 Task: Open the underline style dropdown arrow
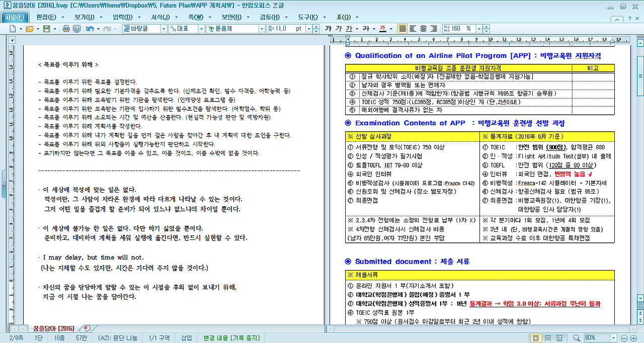(x=357, y=29)
